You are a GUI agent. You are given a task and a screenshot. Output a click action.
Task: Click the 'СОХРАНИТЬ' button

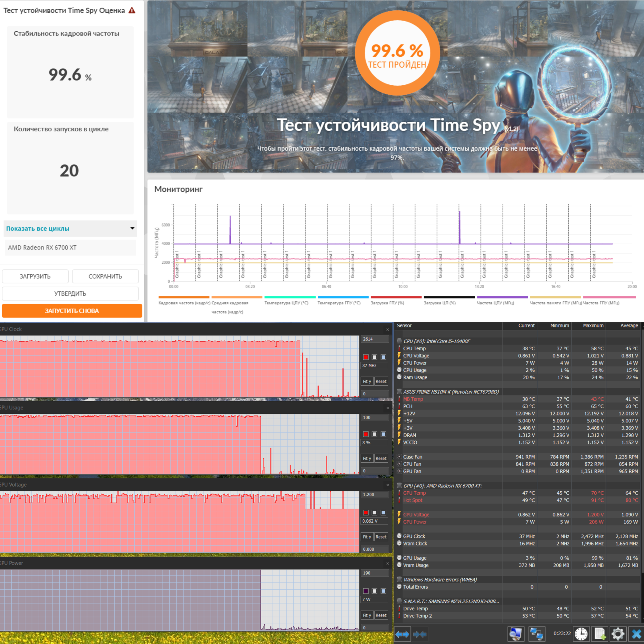coord(105,276)
